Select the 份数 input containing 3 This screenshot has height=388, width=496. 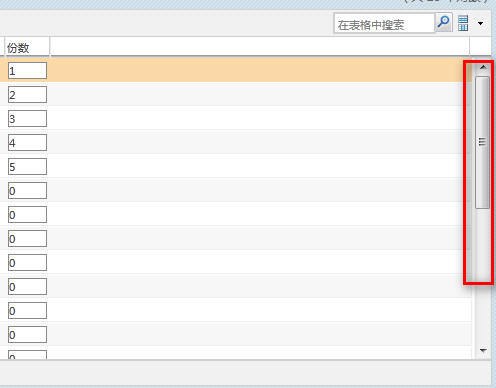click(x=27, y=119)
